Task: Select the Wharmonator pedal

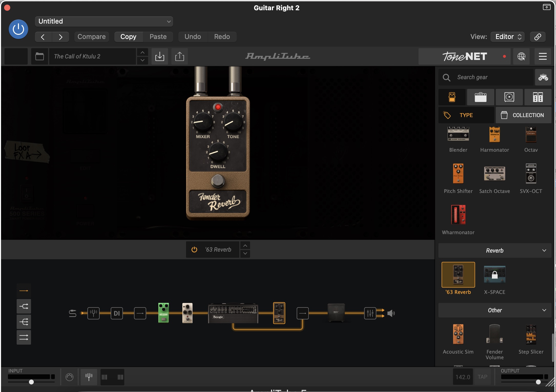Action: (458, 220)
